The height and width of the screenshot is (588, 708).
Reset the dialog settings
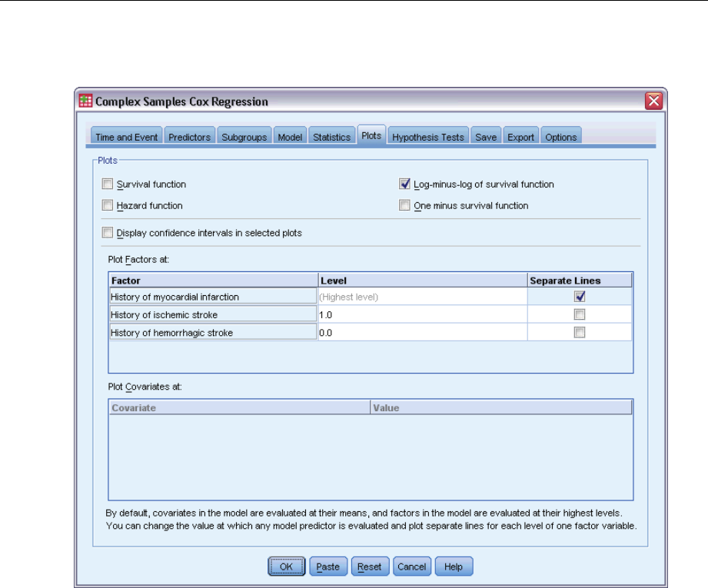coord(370,566)
